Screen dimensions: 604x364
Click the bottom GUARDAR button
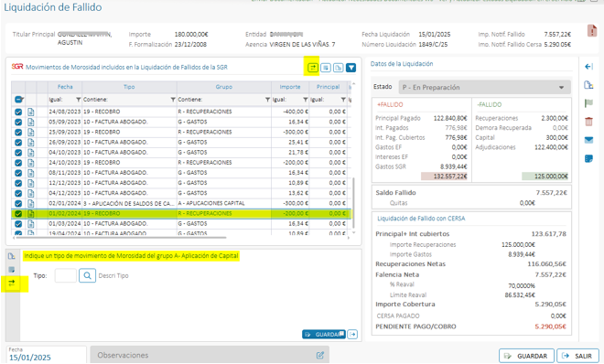coord(526,356)
